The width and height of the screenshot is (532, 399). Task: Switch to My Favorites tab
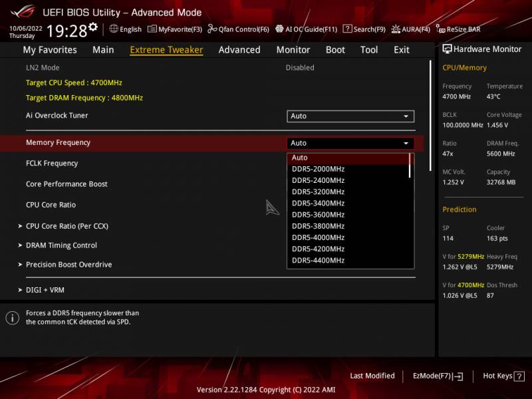50,50
